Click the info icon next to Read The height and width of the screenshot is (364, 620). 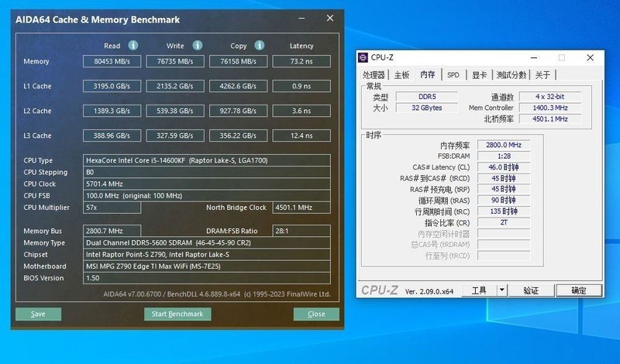pos(133,46)
